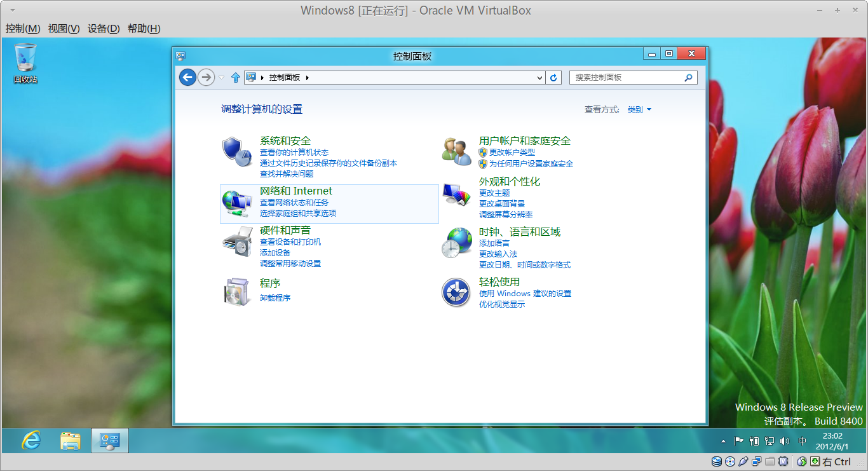This screenshot has height=471, width=868.
Task: Open the 帮助(H) menu in VirtualBox
Action: [x=144, y=29]
